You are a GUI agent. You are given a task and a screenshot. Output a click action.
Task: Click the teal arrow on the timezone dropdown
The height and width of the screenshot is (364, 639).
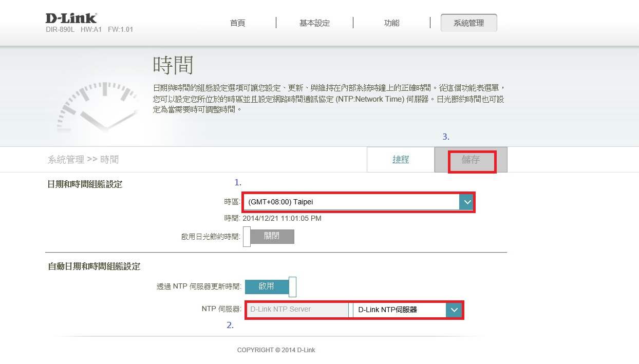pyautogui.click(x=466, y=202)
